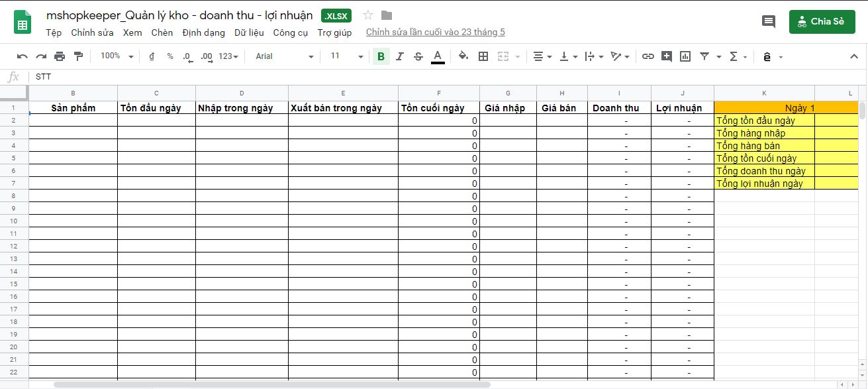The image size is (868, 389).
Task: Select row 10 header
Action: pos(14,221)
